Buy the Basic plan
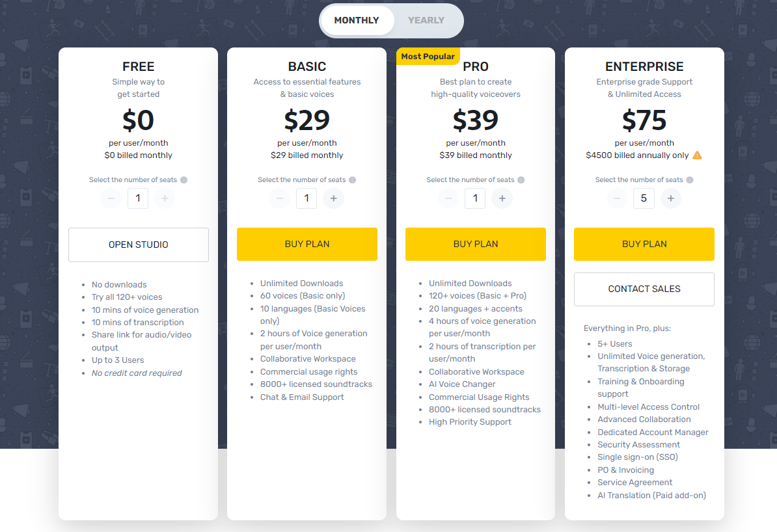The image size is (777, 532). pos(307,244)
